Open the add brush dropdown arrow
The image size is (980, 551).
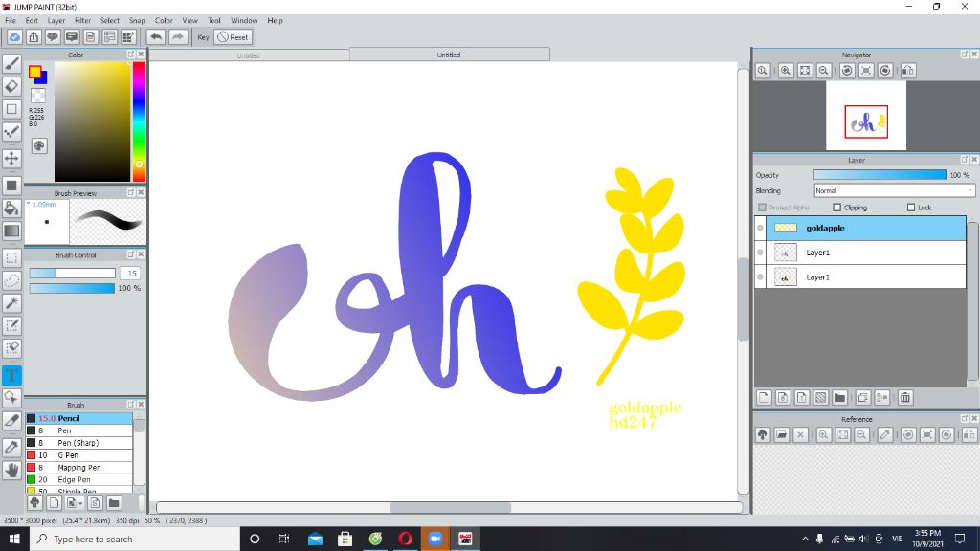click(x=80, y=503)
